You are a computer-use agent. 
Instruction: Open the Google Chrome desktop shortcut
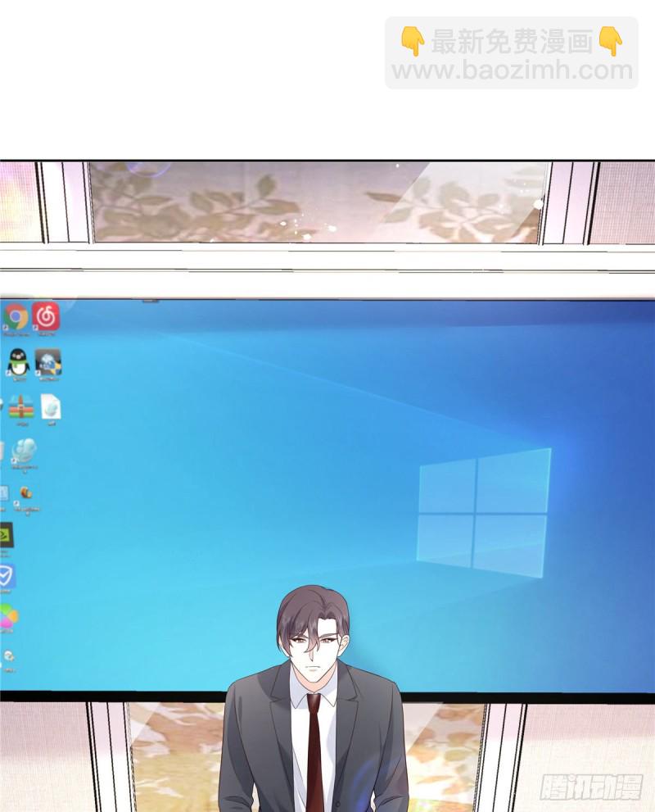[x=15, y=316]
